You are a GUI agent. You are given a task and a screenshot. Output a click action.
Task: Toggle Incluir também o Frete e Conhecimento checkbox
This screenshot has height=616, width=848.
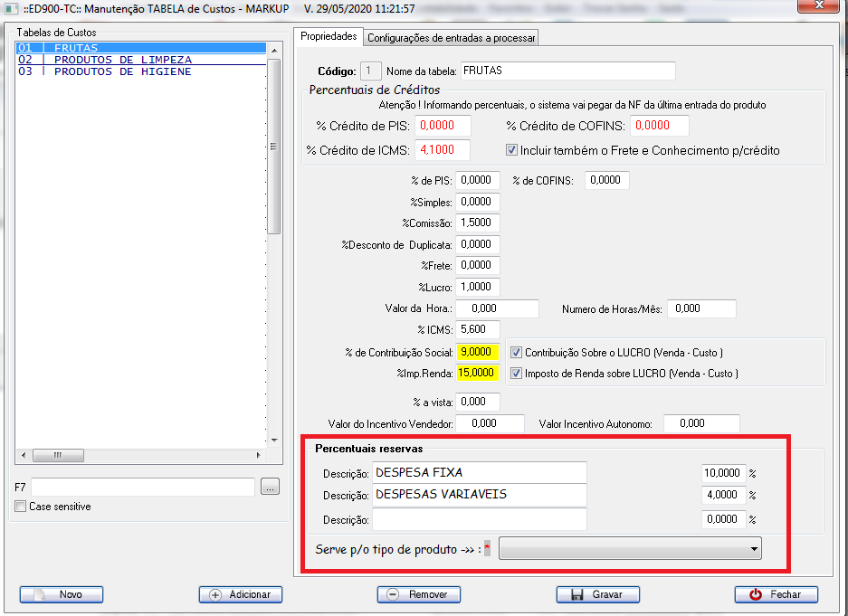[511, 150]
